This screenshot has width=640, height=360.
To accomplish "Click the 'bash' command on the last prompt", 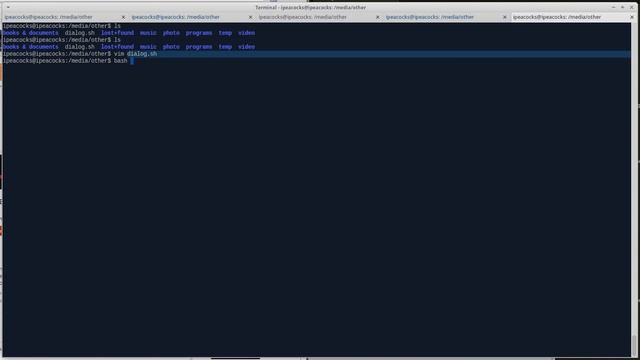I will pos(120,61).
